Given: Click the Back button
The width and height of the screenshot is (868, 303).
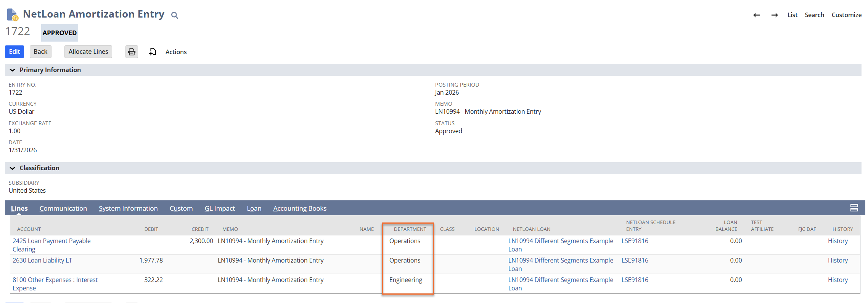Looking at the screenshot, I should (40, 52).
